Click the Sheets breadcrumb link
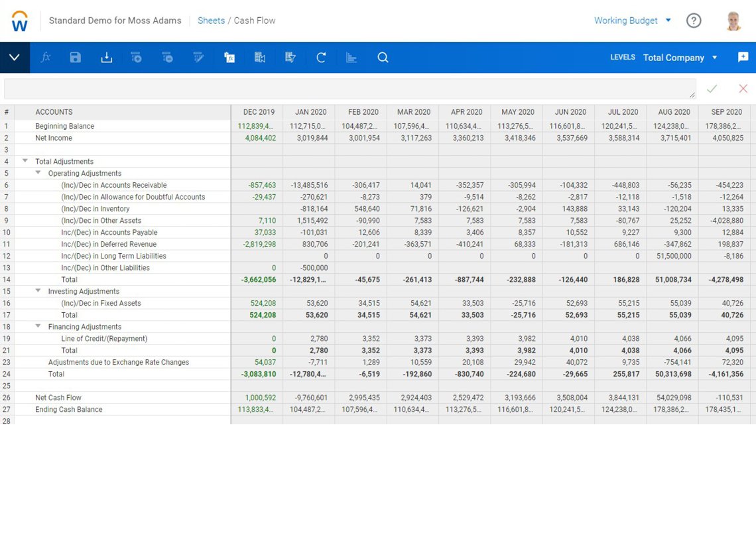This screenshot has height=537, width=756. pos(211,21)
